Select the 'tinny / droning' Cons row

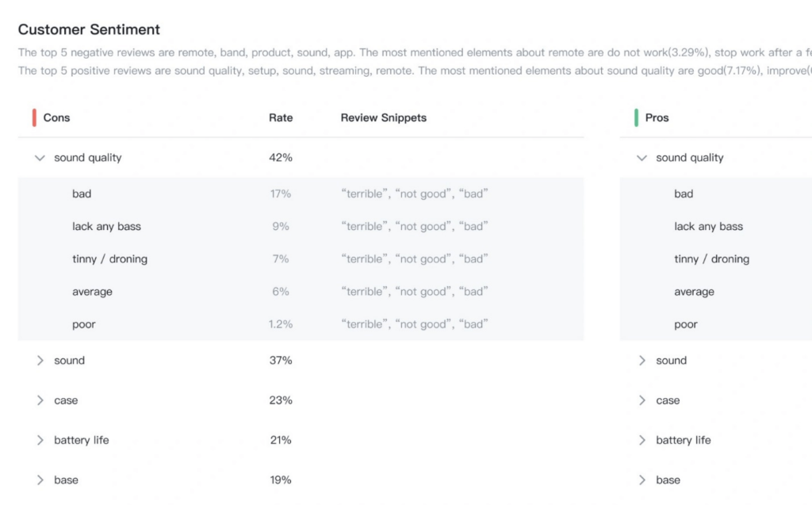coord(301,259)
